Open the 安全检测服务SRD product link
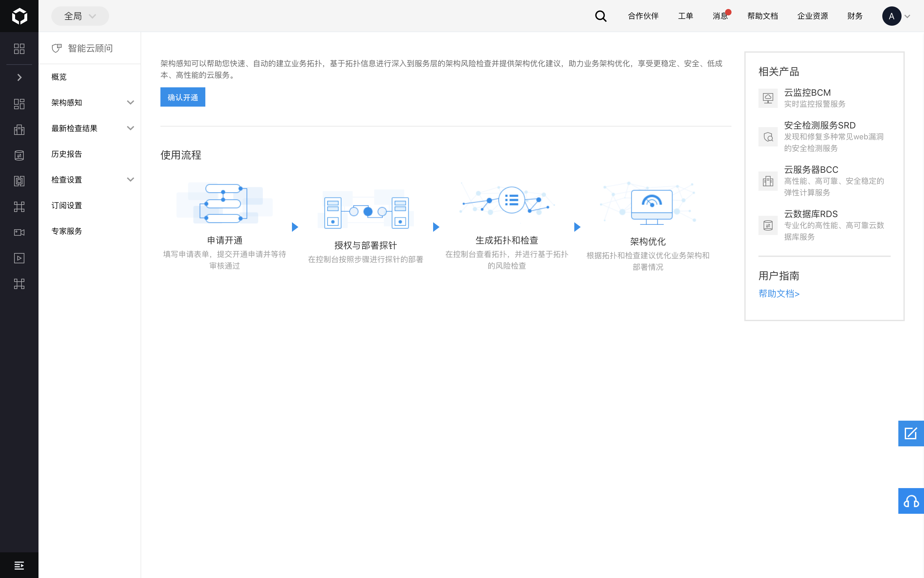The width and height of the screenshot is (924, 578). click(819, 125)
